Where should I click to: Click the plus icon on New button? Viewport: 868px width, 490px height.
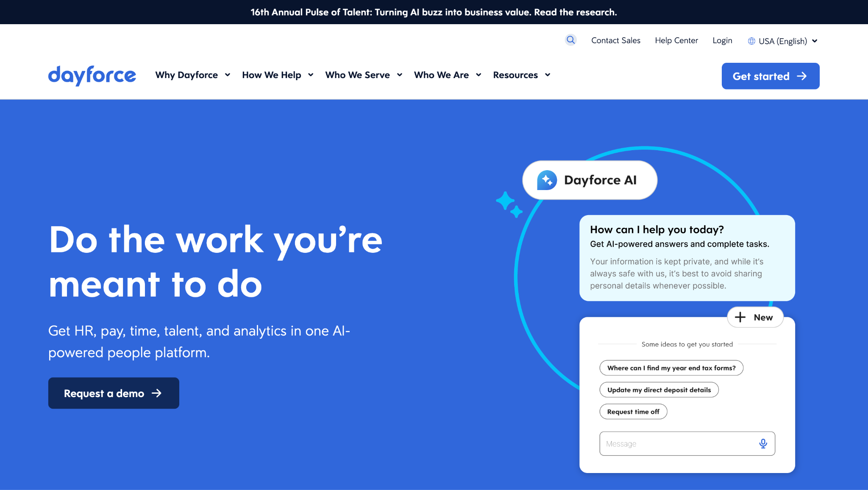740,317
